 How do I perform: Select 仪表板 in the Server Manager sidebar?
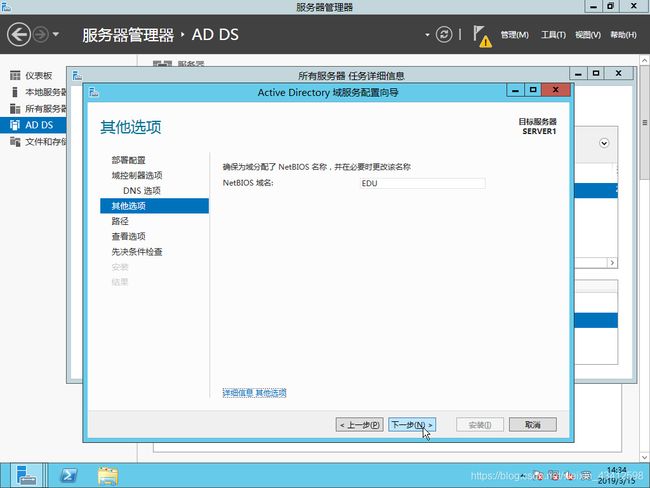point(38,75)
